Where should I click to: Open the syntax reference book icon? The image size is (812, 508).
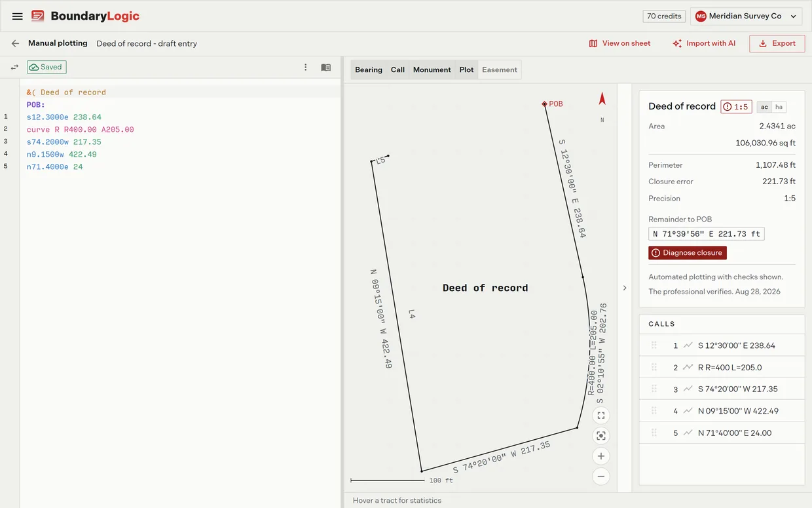tap(326, 67)
